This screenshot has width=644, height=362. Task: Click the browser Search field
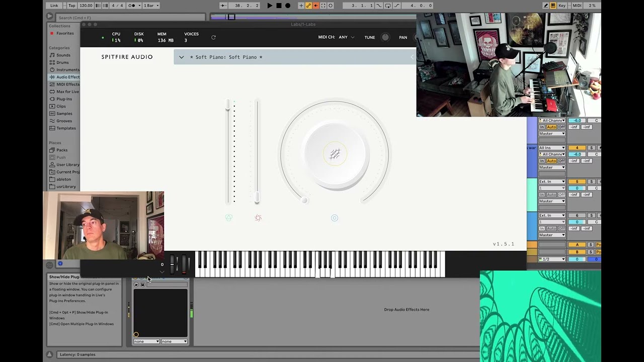(x=130, y=18)
